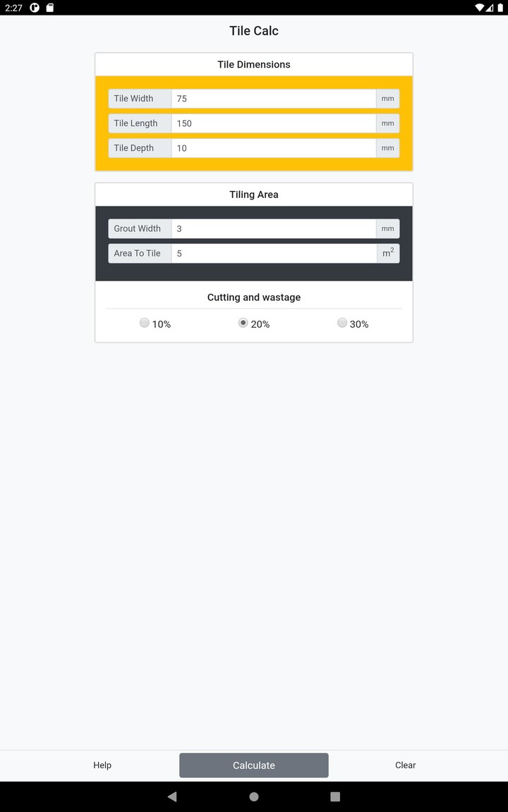
Task: Select 10% cutting and wastage
Action: click(145, 323)
